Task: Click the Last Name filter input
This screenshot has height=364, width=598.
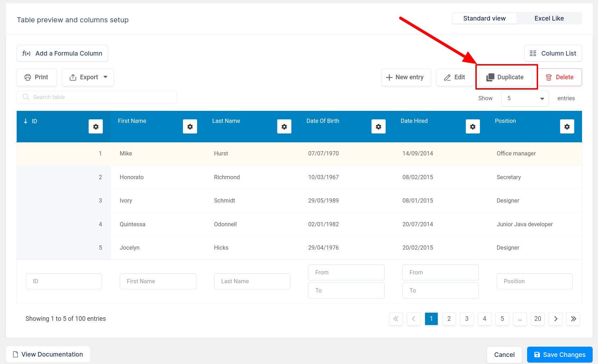Action: click(x=252, y=281)
